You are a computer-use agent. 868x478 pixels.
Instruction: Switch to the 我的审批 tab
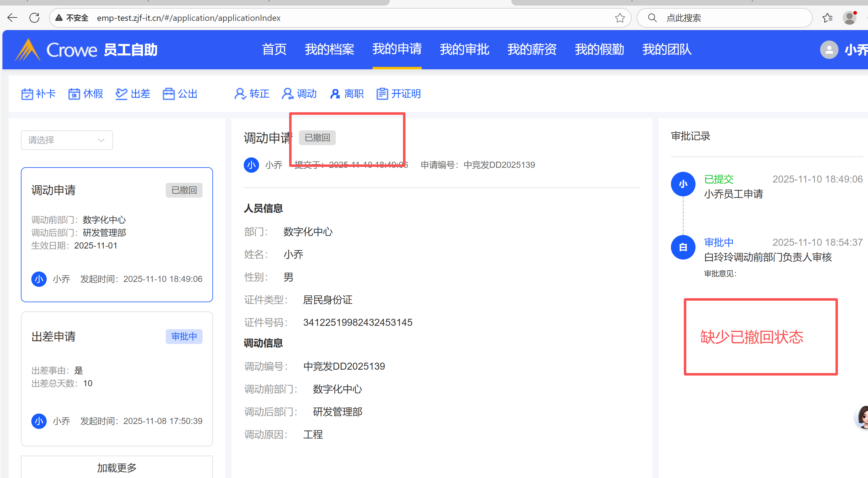464,49
